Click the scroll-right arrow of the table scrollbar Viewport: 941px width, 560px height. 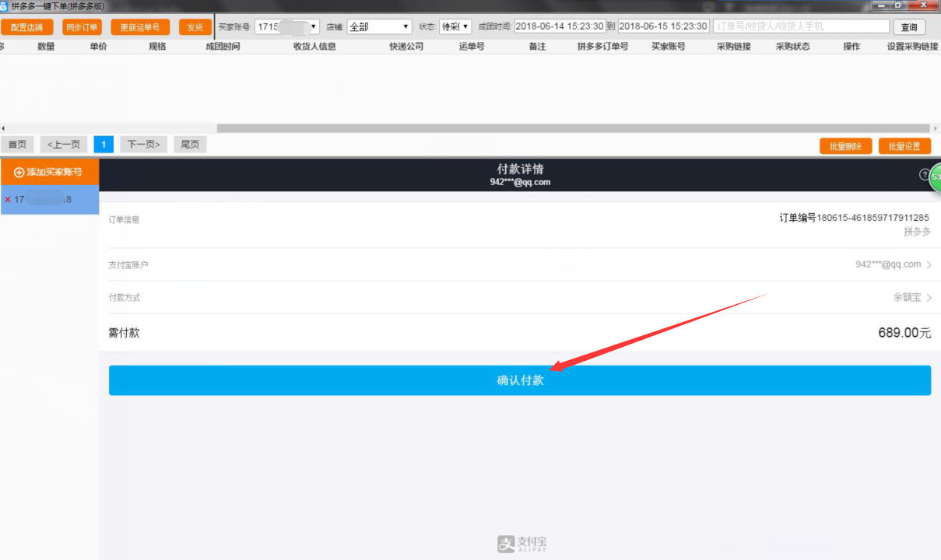pyautogui.click(x=936, y=128)
